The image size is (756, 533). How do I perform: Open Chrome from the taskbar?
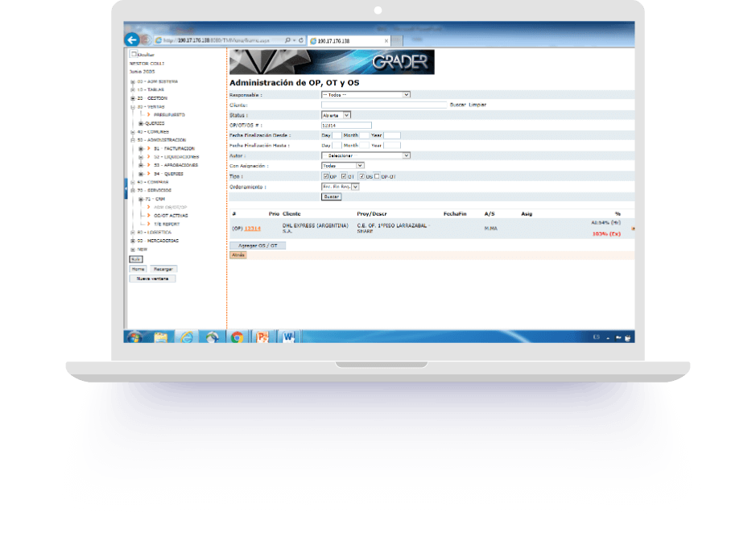point(237,337)
